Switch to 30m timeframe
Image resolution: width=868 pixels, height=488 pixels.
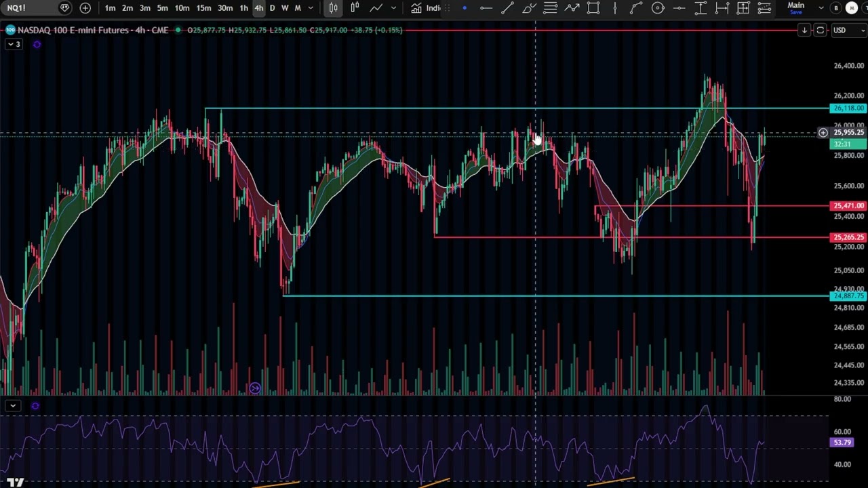[225, 8]
